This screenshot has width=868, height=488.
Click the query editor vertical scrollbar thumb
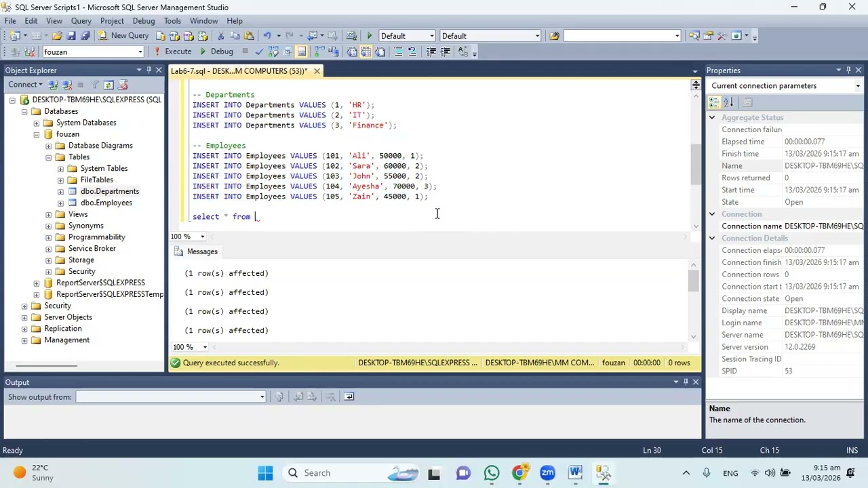coord(696,165)
